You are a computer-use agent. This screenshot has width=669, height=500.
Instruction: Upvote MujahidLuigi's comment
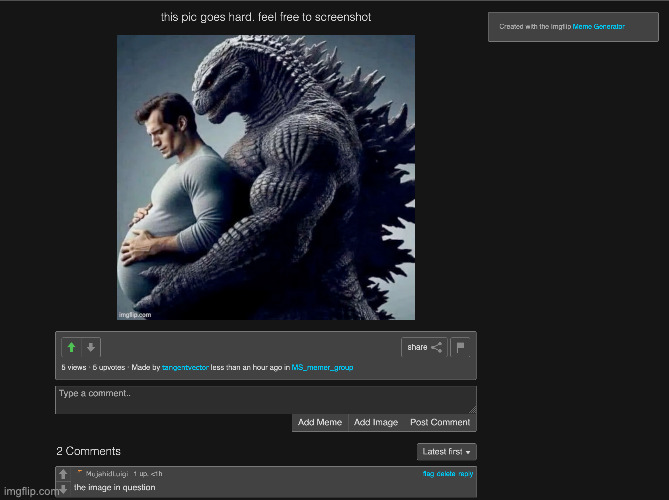(63, 474)
